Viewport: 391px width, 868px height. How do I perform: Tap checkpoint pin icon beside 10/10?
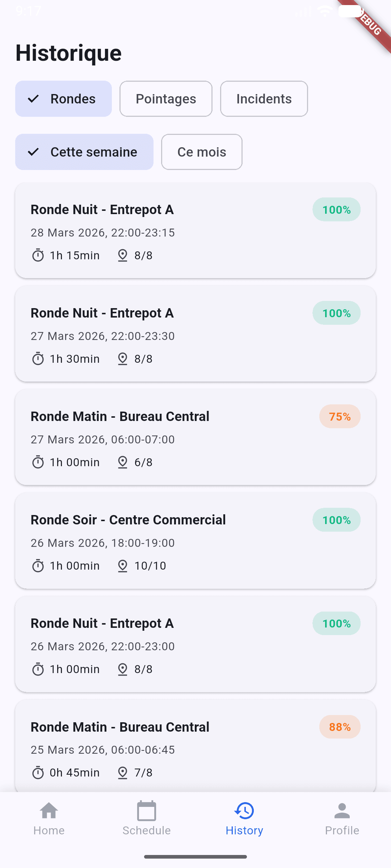tap(123, 566)
